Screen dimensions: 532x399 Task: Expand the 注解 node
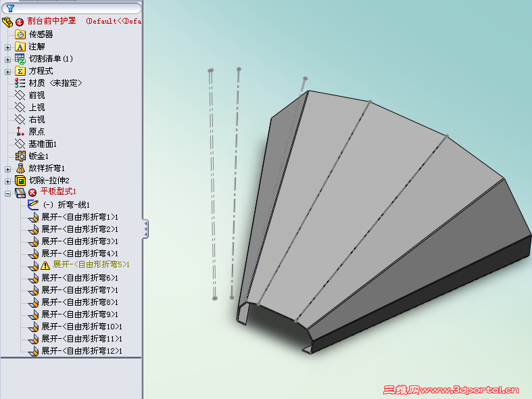click(x=7, y=47)
